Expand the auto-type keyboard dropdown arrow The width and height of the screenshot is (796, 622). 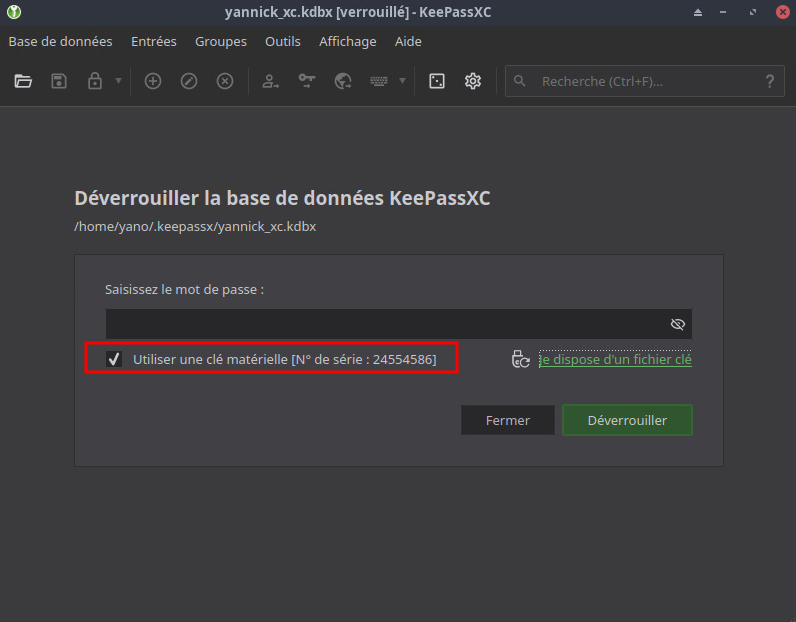click(x=403, y=81)
